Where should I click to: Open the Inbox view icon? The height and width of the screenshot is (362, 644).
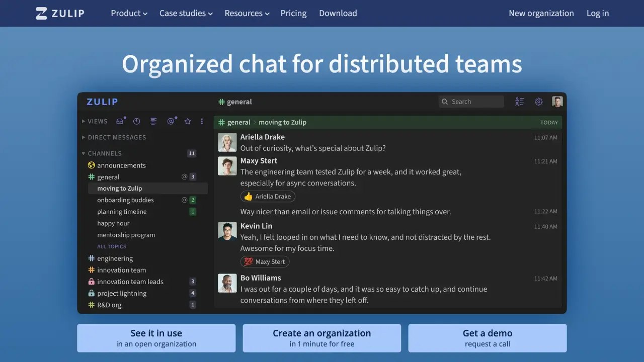tap(120, 121)
